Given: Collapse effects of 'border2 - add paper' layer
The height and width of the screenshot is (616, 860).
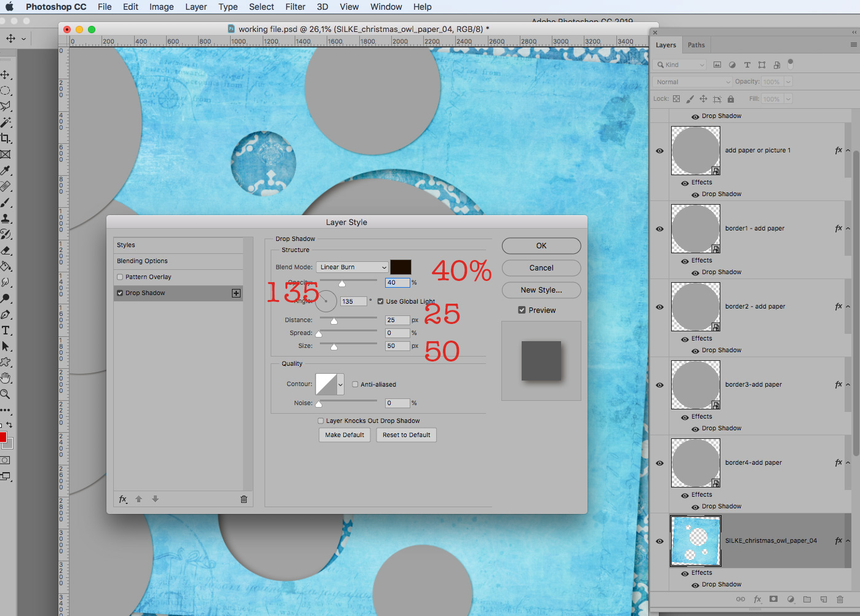Looking at the screenshot, I should click(x=848, y=307).
